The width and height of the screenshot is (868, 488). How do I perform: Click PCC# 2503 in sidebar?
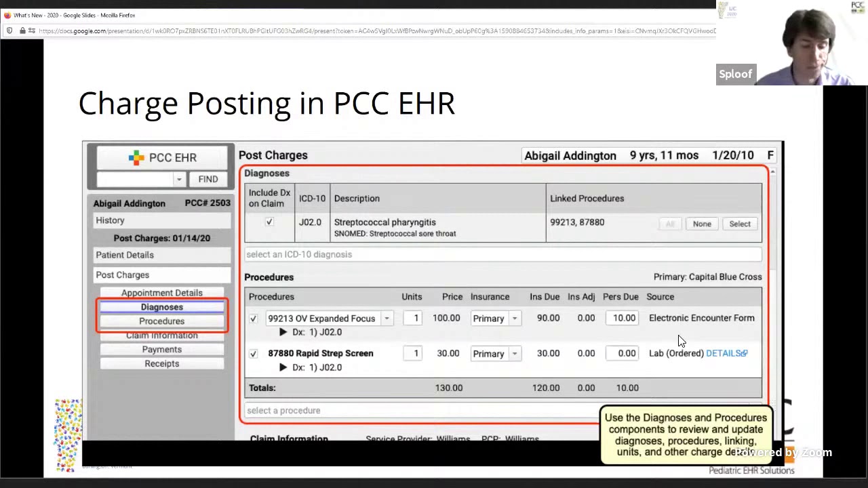coord(208,203)
